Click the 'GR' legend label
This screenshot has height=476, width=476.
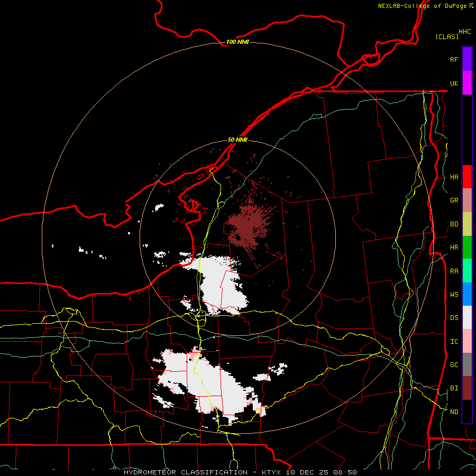[454, 200]
